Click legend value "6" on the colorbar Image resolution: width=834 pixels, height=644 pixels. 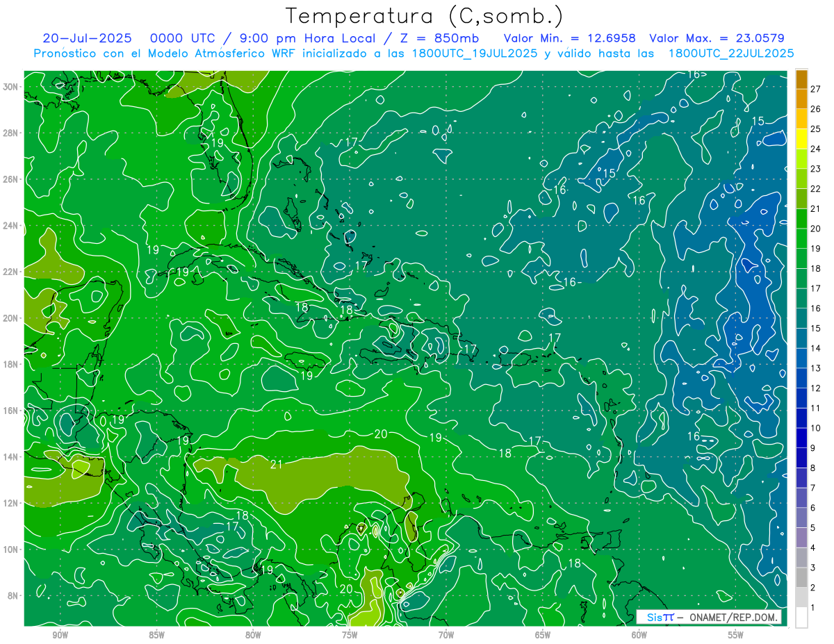(x=813, y=508)
